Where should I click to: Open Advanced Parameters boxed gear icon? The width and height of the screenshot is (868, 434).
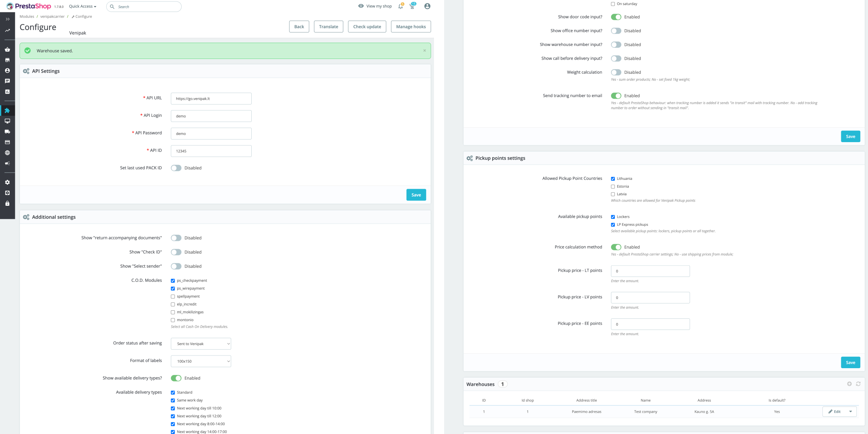pyautogui.click(x=7, y=193)
